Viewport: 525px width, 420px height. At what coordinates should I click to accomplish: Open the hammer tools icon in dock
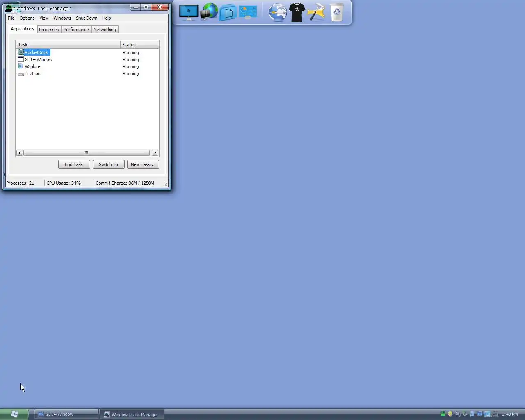click(316, 12)
